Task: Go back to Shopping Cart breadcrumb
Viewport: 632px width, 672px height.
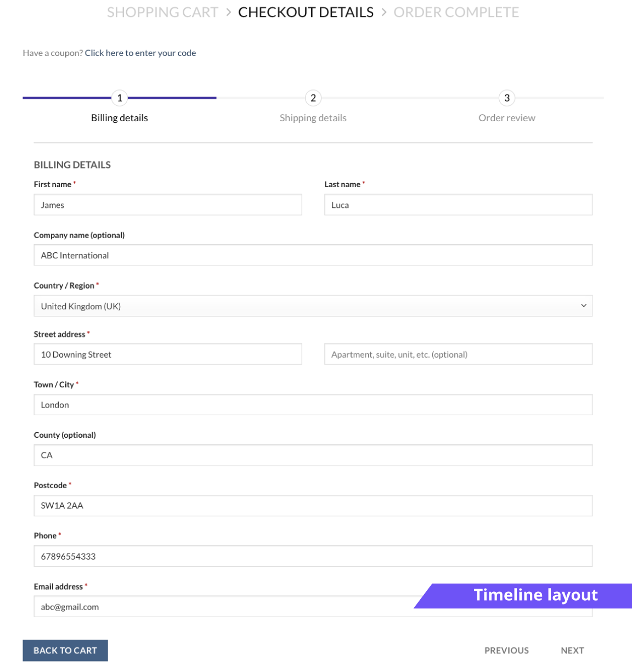Action: pos(162,12)
